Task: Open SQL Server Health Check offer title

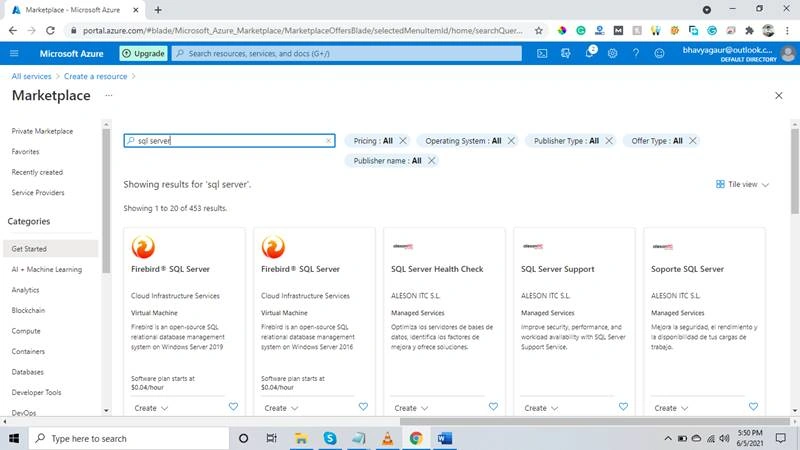Action: tap(437, 269)
